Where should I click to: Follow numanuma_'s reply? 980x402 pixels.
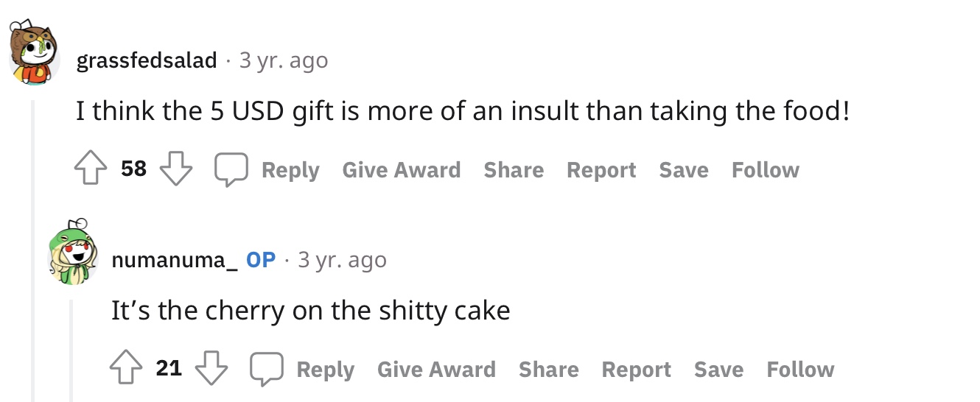(800, 369)
